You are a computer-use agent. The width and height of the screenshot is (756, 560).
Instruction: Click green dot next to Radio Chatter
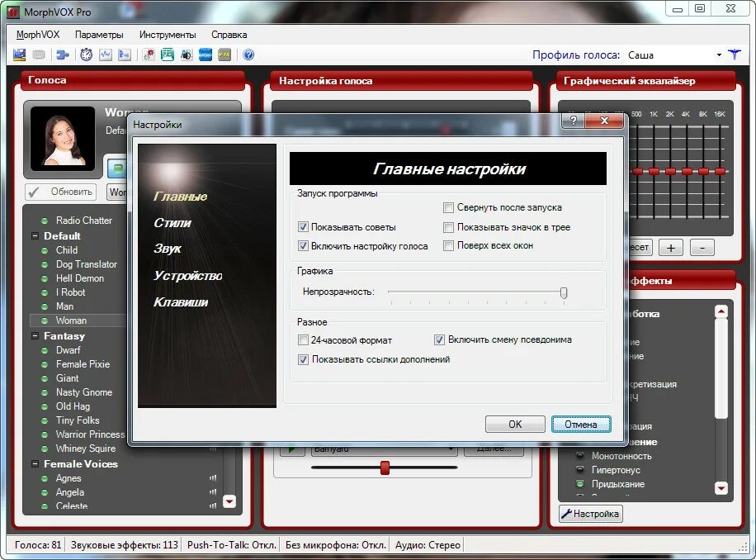click(45, 221)
